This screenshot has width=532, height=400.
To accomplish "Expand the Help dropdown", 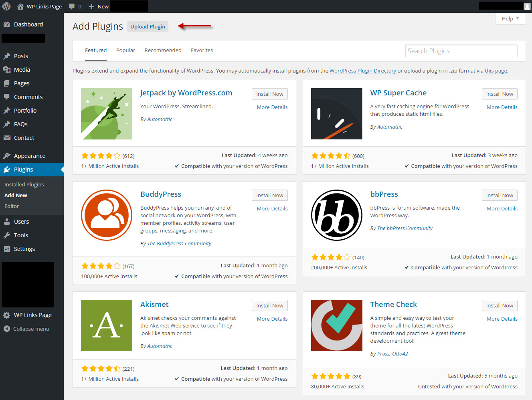I will pos(510,18).
